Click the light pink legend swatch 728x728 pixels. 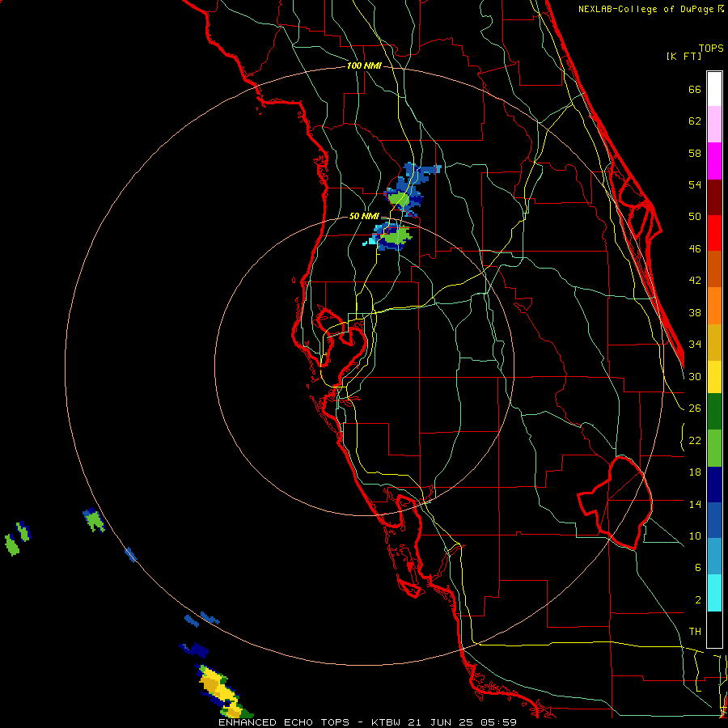714,125
